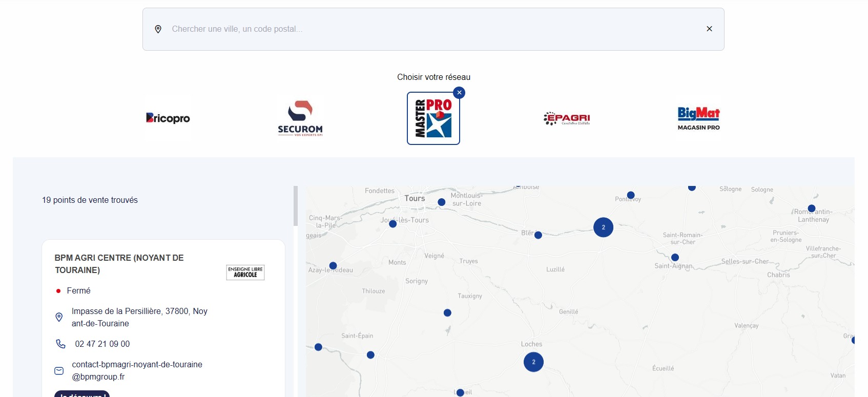Select the BigMat Magasin Pro logo
Viewport: 868px width, 397px height.
tap(699, 118)
